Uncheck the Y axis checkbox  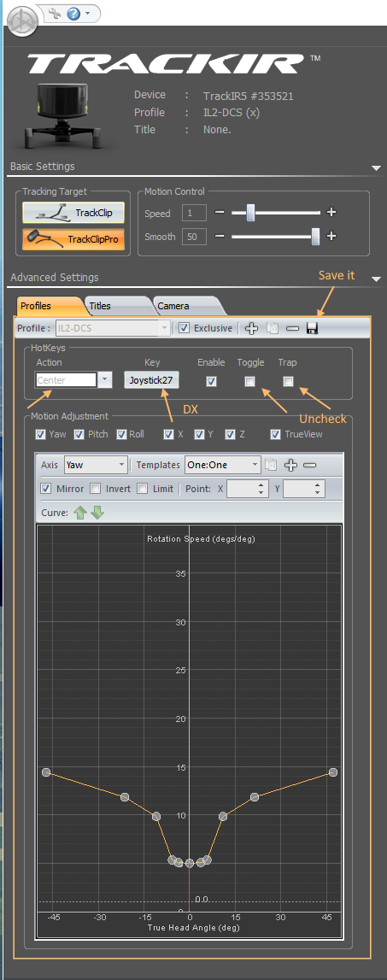pyautogui.click(x=199, y=434)
